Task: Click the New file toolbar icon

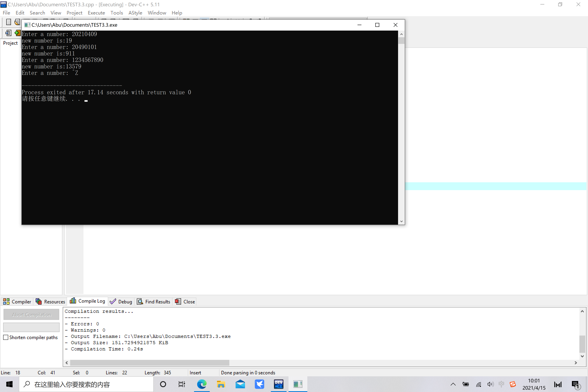Action: 8,22
